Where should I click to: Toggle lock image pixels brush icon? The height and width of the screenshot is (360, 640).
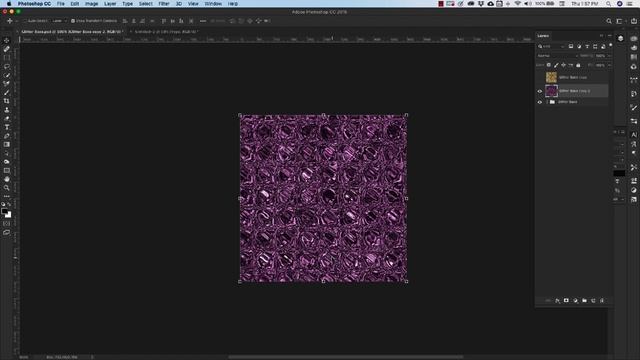556,65
